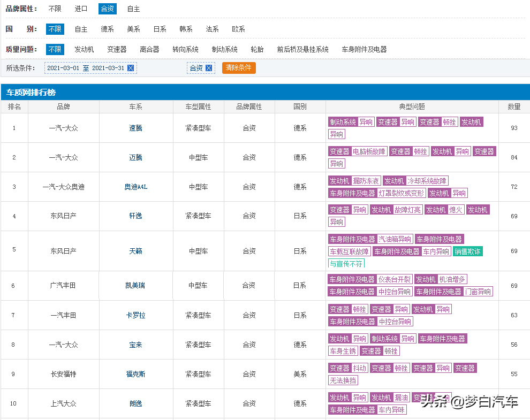Select 不限 in the 品牌属性 filter row
Screen dimensions: 530x420
(x=55, y=9)
